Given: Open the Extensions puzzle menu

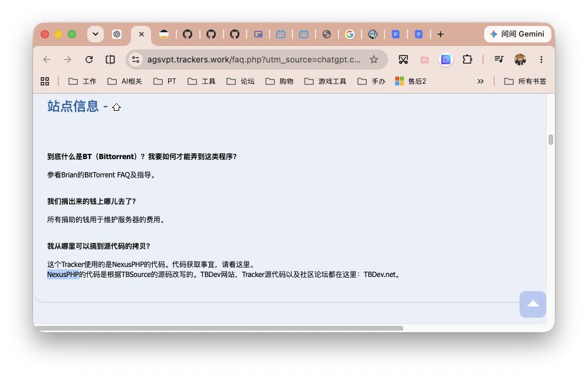Looking at the screenshot, I should point(467,60).
